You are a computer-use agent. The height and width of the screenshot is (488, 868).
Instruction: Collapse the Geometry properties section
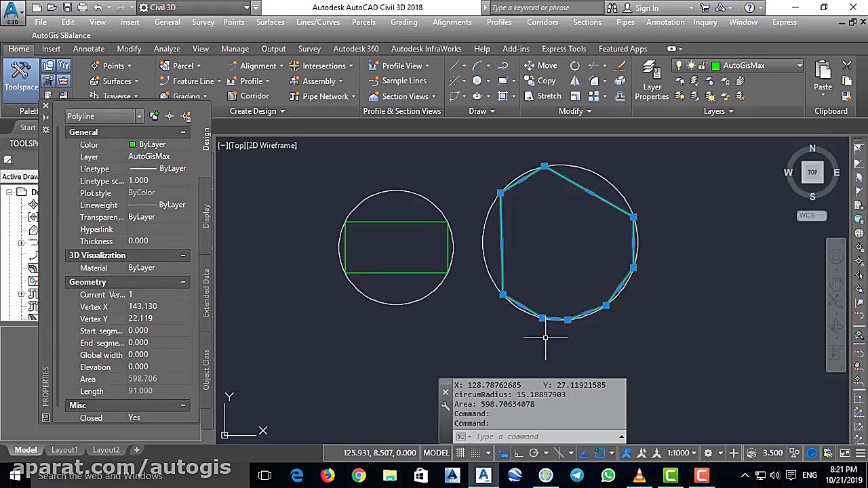click(182, 282)
